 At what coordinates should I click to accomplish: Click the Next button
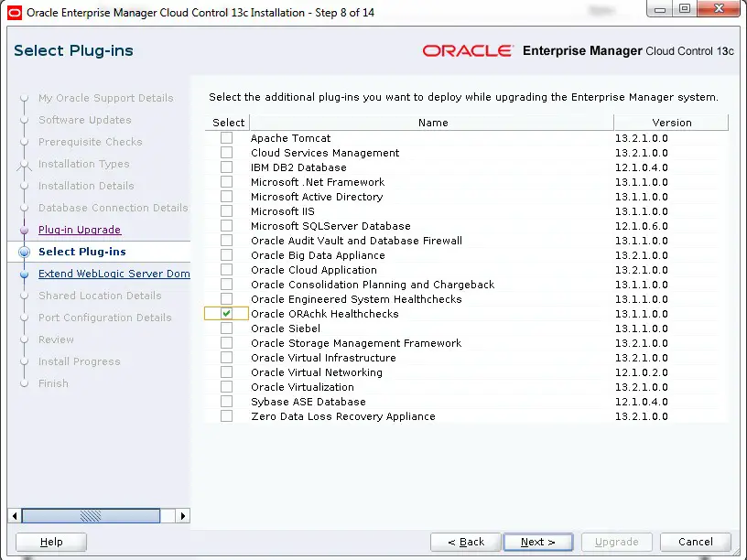(x=538, y=542)
